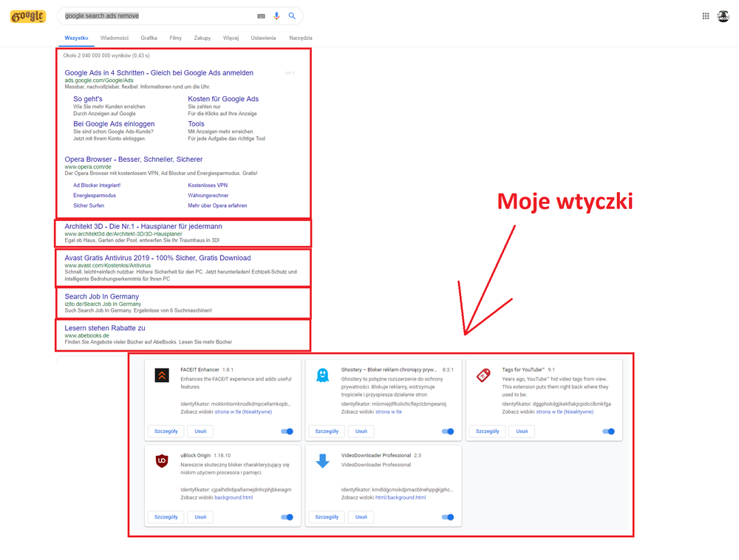This screenshot has width=739, height=560.
Task: Switch to the Zakupy tab
Action: pos(202,38)
